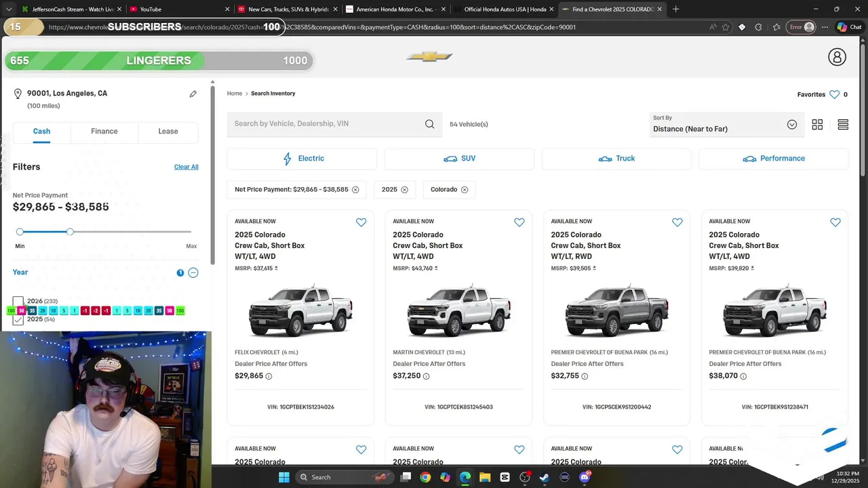Image resolution: width=868 pixels, height=488 pixels.
Task: Switch to grid view layout
Action: coord(817,125)
